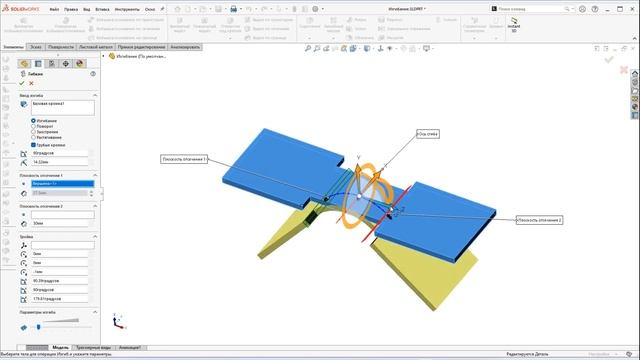
Task: Open the Файл menu
Action: tap(54, 9)
